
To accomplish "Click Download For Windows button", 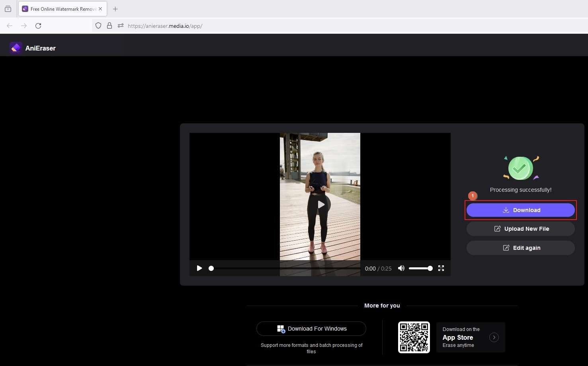I will point(311,329).
